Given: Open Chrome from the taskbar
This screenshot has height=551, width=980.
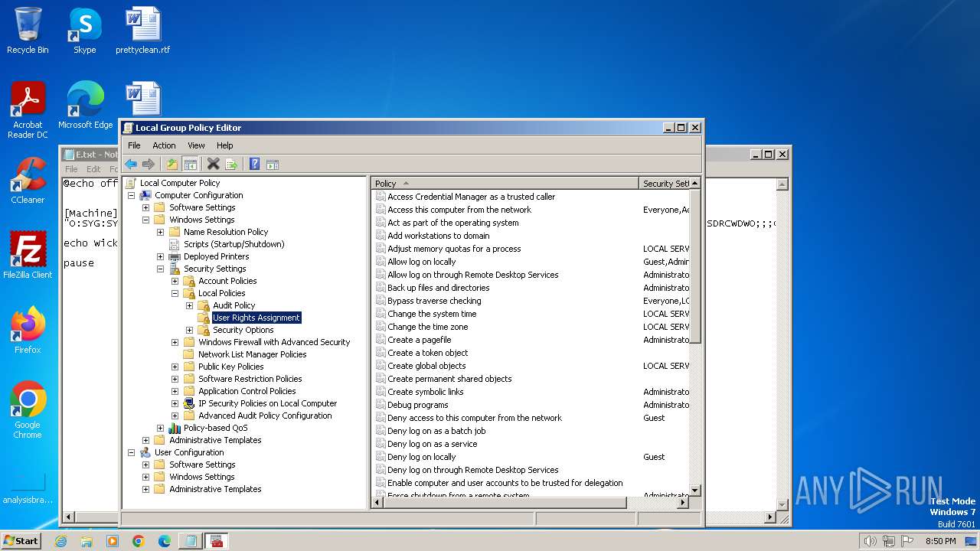Looking at the screenshot, I should (139, 541).
